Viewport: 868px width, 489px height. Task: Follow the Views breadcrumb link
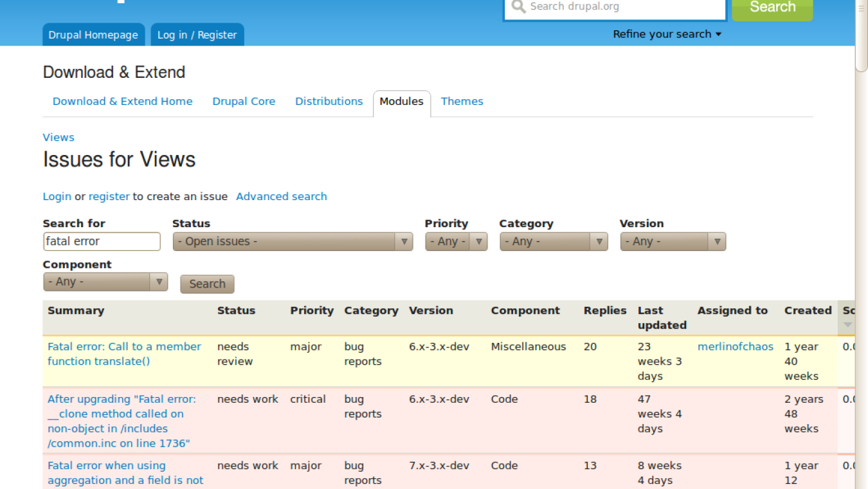[59, 137]
